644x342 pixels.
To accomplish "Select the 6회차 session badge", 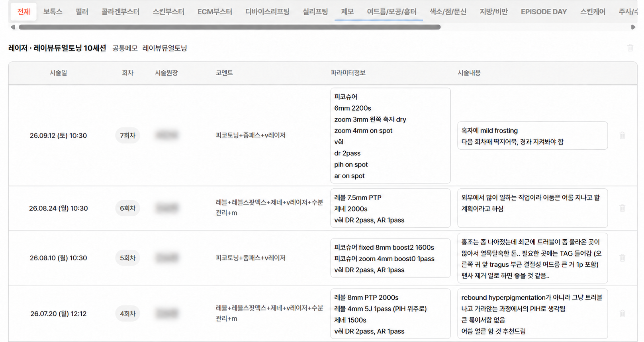I will tap(128, 208).
